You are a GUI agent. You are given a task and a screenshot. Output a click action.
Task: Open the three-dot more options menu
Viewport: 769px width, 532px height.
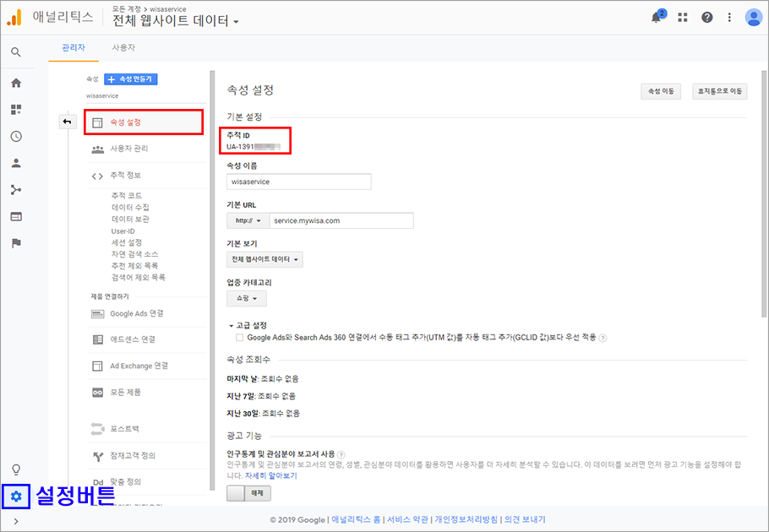click(729, 18)
